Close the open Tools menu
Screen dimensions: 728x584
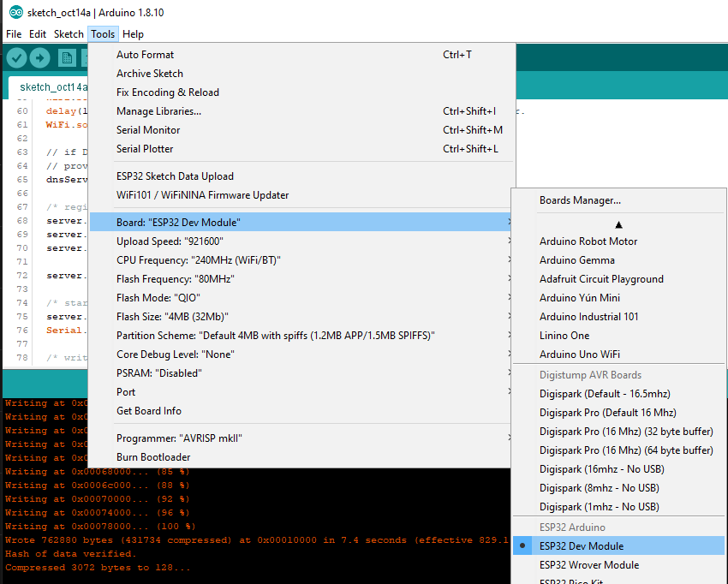click(x=103, y=34)
